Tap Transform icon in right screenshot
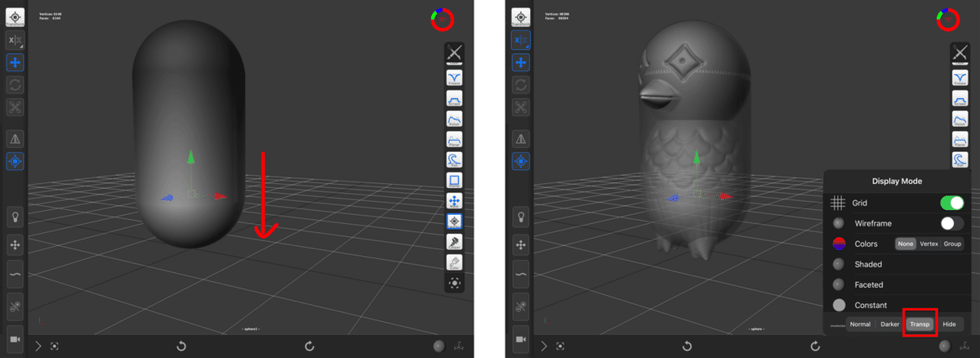980x358 pixels. click(521, 17)
